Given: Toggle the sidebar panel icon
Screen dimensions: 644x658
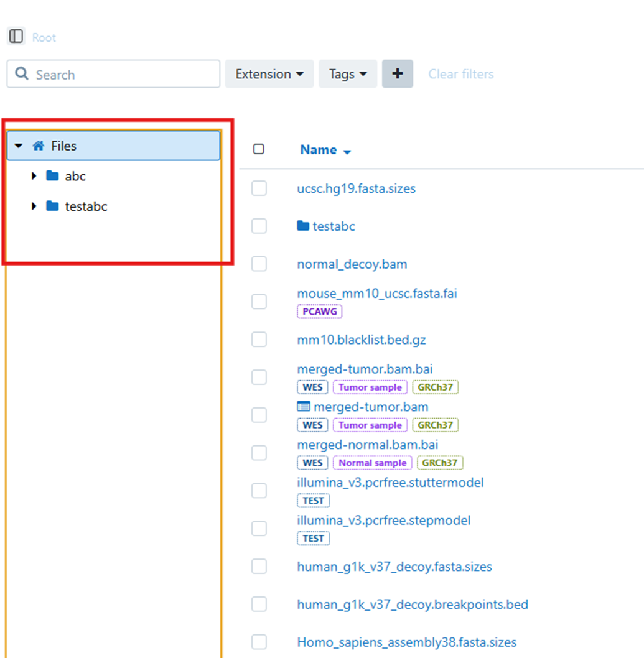Looking at the screenshot, I should coord(16,37).
